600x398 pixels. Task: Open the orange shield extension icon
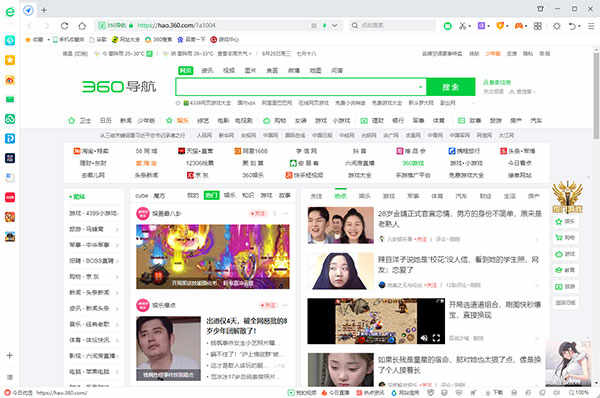pyautogui.click(x=500, y=26)
